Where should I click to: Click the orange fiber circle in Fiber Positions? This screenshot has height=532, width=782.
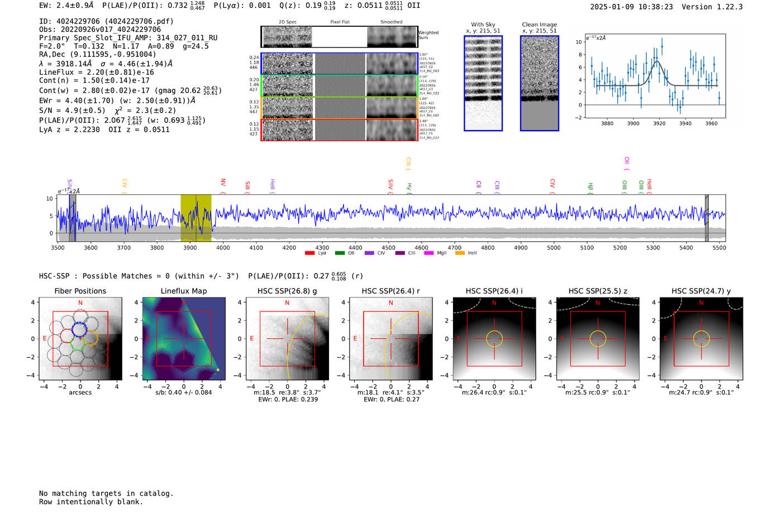point(90,338)
